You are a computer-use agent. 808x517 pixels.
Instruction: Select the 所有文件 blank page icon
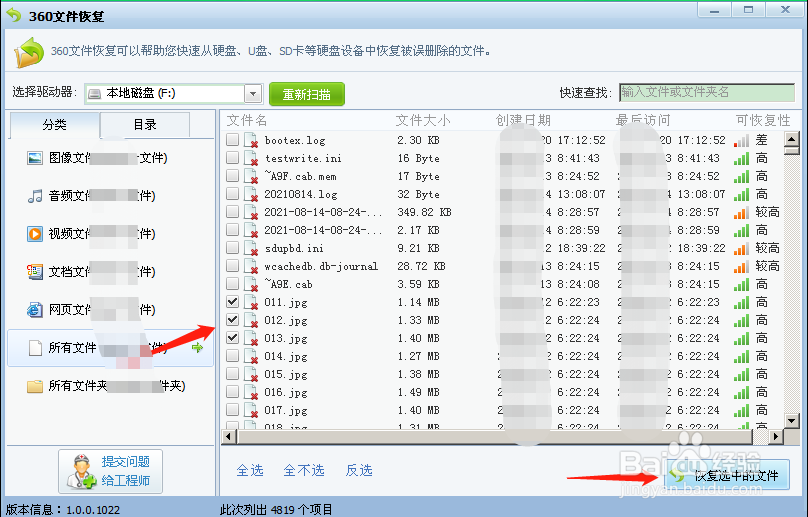[35, 348]
